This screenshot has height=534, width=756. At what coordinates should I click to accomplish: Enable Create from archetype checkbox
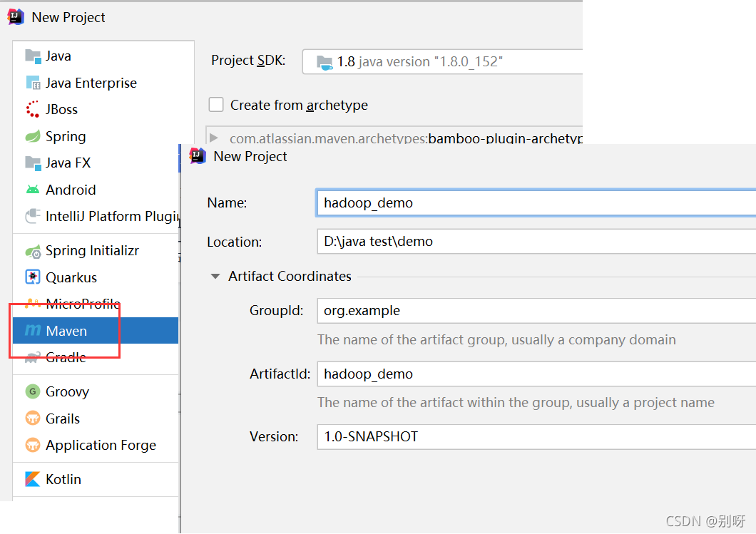tap(216, 105)
